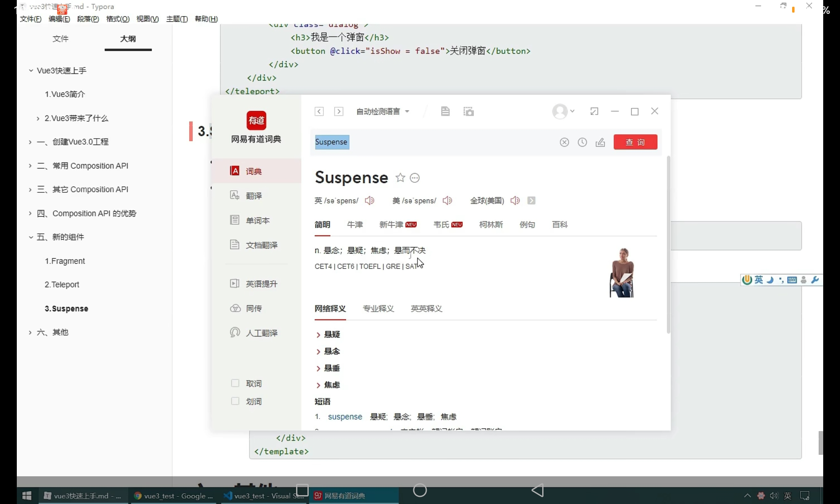Play the British pronunciation audio
Viewport: 840px width, 504px height.
pos(369,200)
